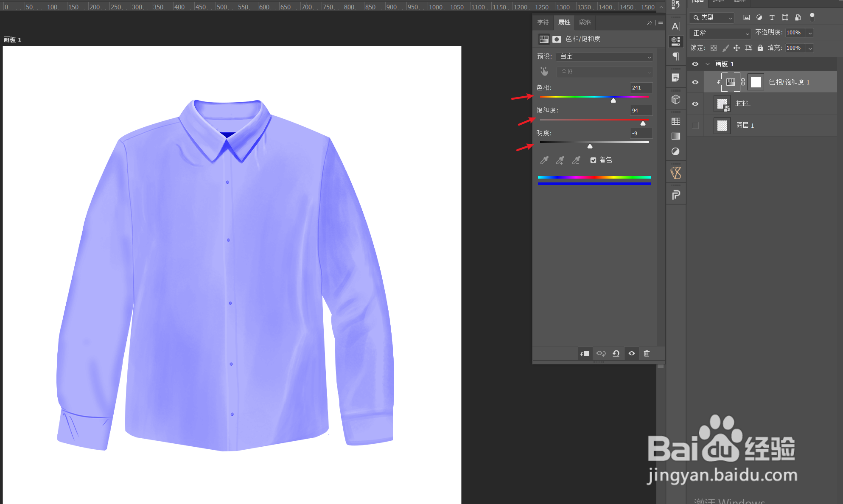The height and width of the screenshot is (504, 843).
Task: Open the Paragraph panel icon in the dock
Action: (676, 56)
